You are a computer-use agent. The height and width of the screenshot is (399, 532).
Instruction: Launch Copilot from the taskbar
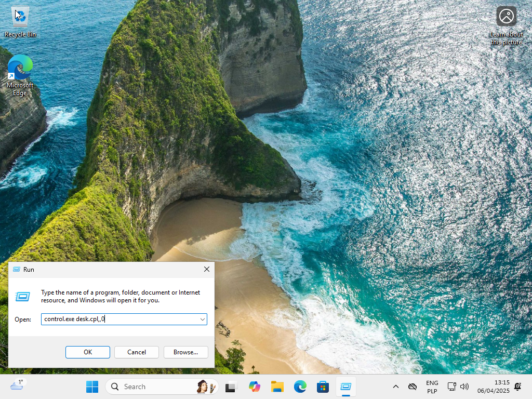[x=254, y=387]
